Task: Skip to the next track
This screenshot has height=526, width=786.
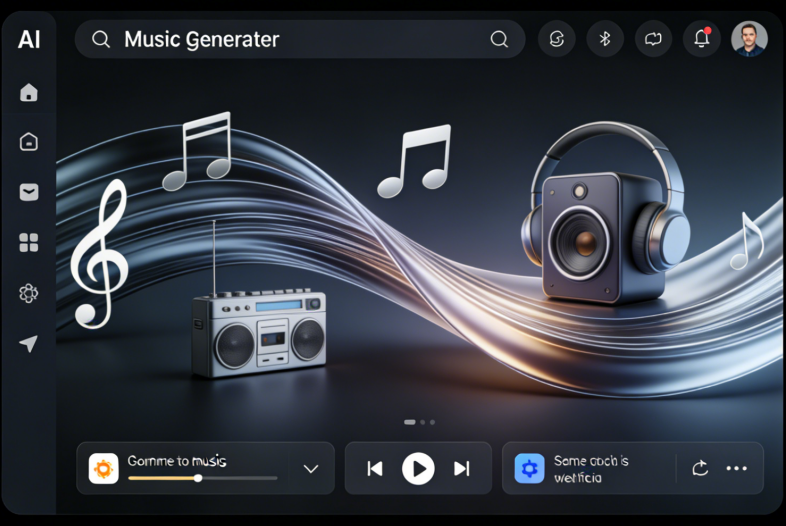Action: pos(462,468)
